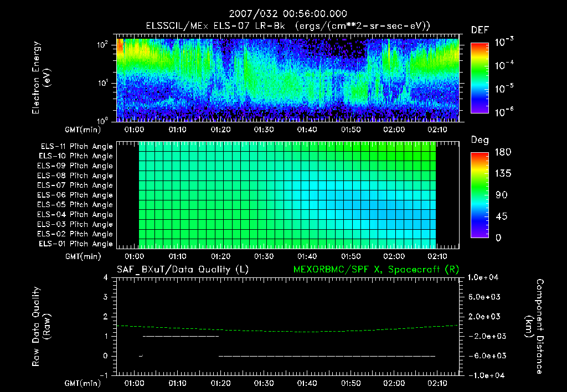Click the 135 degree scale value
Screen dimensions: 567x392
503,173
